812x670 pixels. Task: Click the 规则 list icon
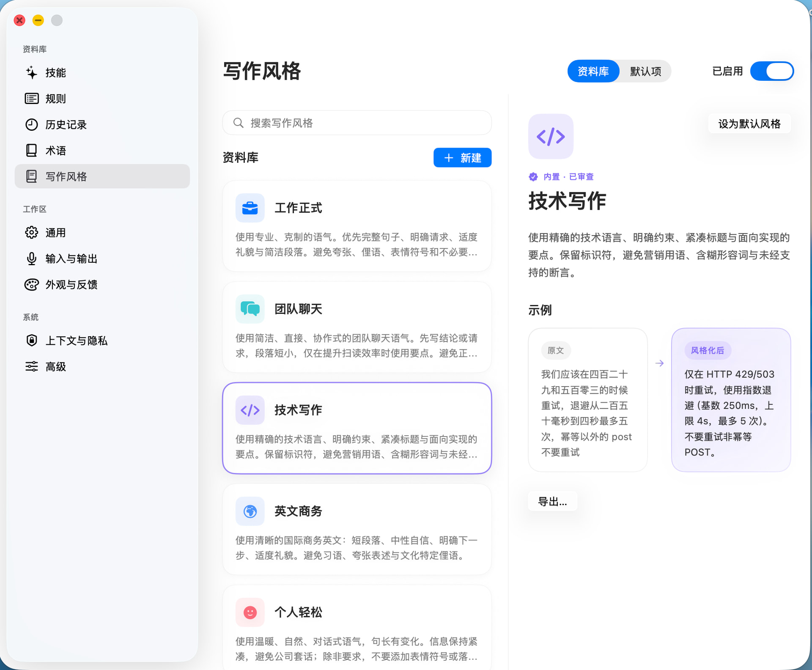[x=31, y=99]
